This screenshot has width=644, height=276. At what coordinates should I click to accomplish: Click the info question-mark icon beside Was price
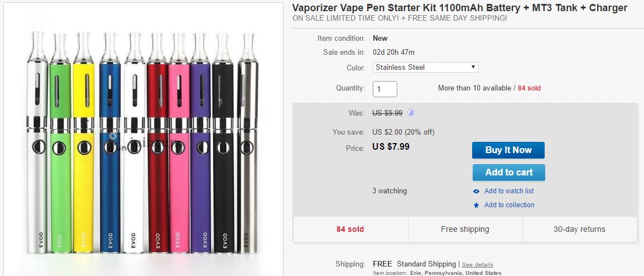click(411, 112)
